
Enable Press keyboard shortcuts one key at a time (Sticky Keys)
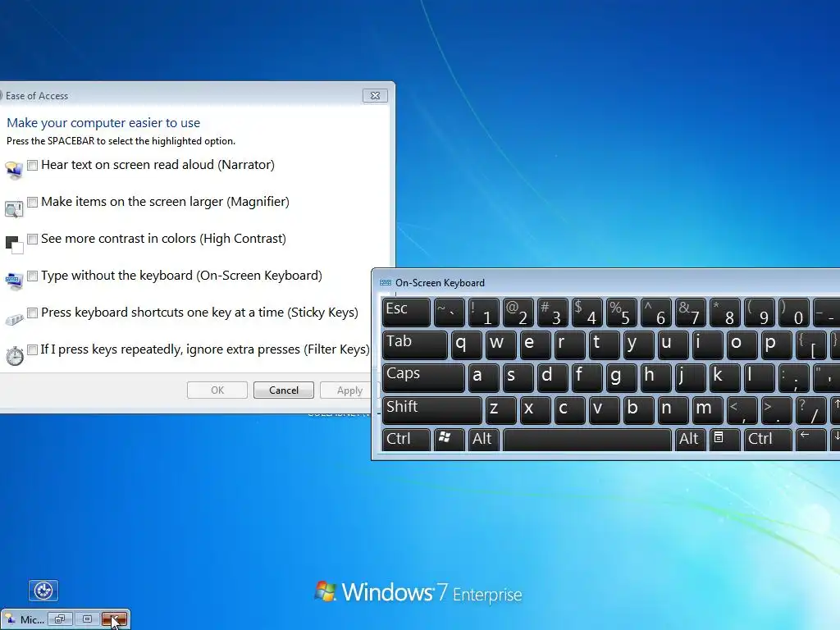(33, 313)
